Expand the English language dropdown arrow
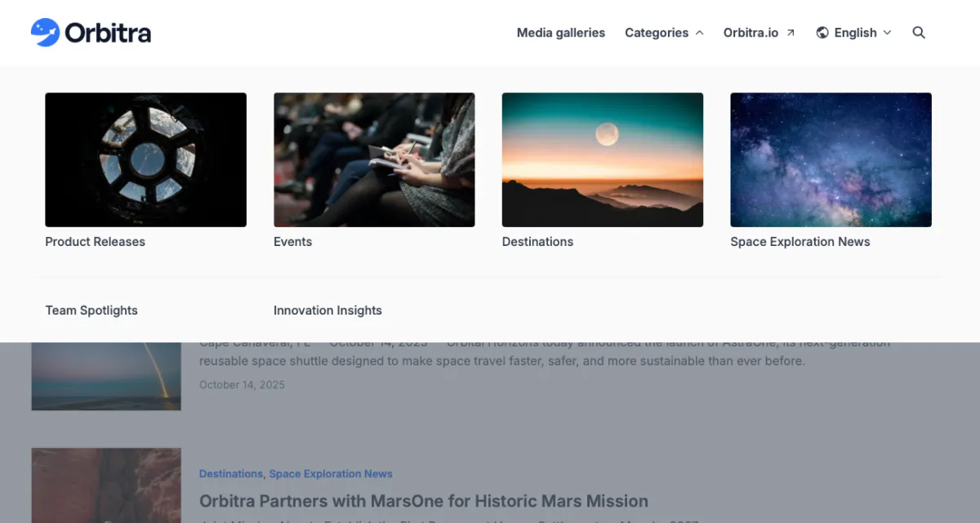This screenshot has width=980, height=523. (887, 33)
